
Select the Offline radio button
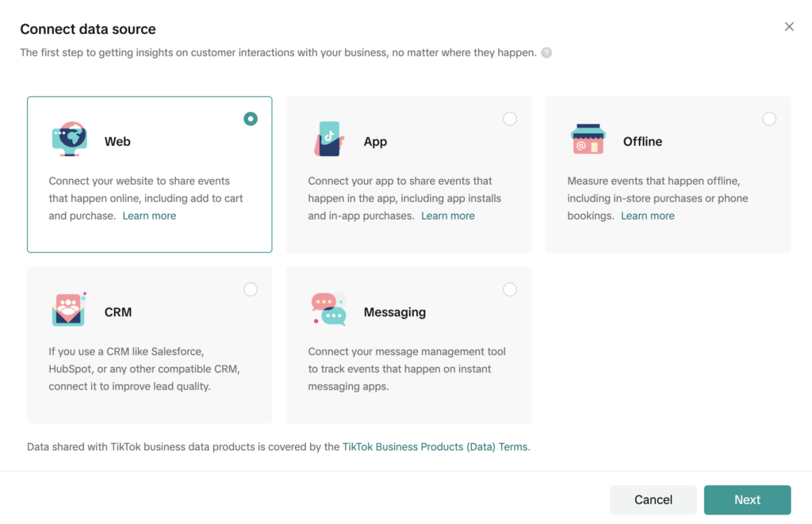(769, 119)
